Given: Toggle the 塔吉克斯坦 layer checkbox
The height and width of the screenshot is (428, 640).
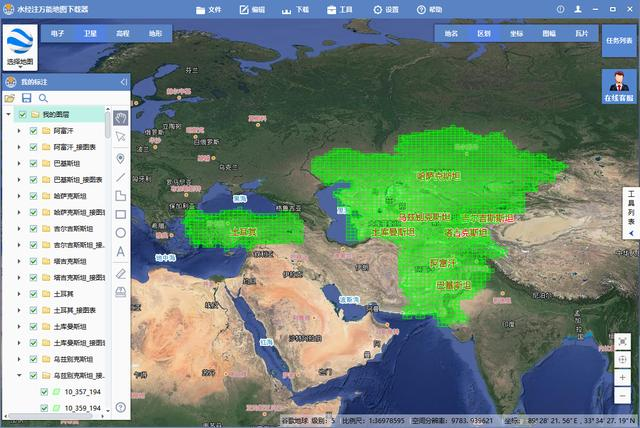Looking at the screenshot, I should pos(33,262).
